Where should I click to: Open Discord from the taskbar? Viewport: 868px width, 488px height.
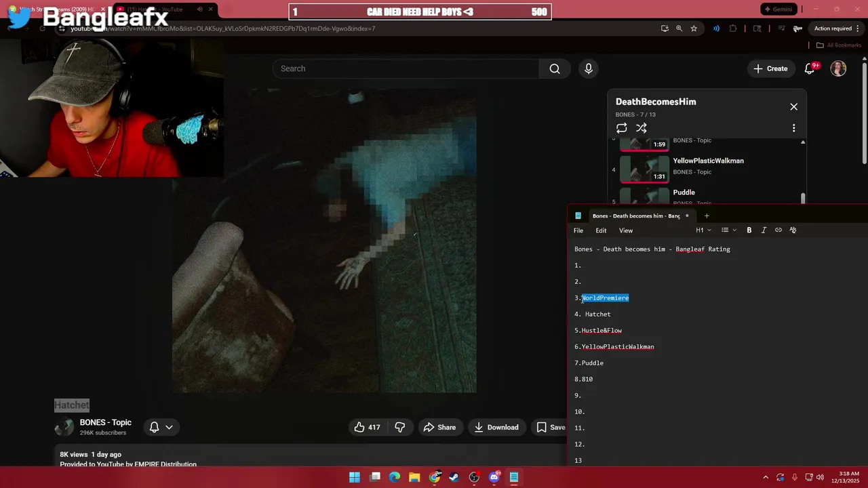tap(494, 477)
